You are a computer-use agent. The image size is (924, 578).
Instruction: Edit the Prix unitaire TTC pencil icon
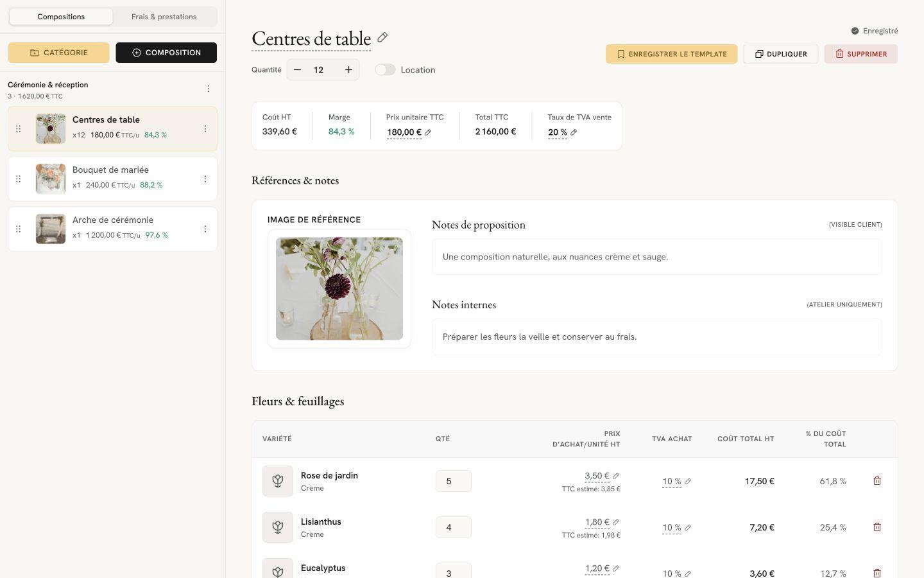tap(428, 132)
